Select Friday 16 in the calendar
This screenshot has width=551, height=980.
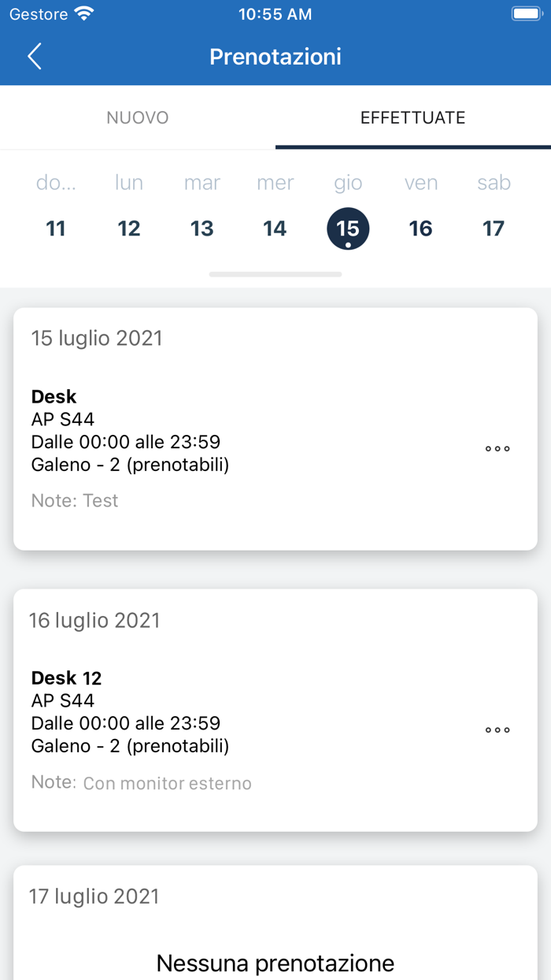(x=421, y=228)
